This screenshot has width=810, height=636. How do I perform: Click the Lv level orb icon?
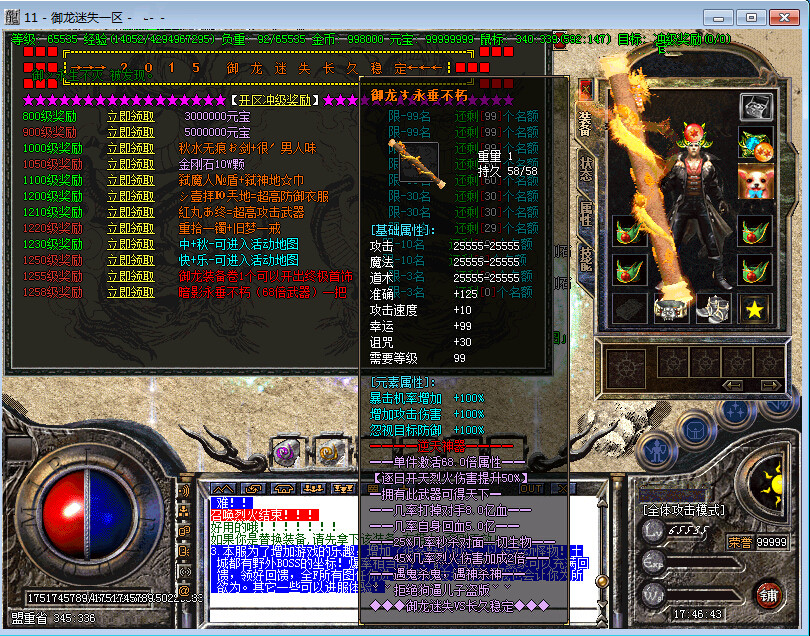[x=653, y=531]
